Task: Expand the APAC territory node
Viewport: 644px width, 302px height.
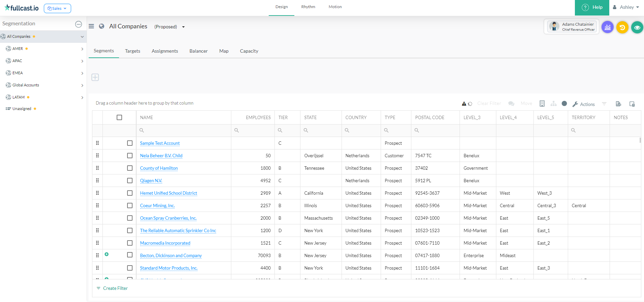Action: pyautogui.click(x=82, y=61)
